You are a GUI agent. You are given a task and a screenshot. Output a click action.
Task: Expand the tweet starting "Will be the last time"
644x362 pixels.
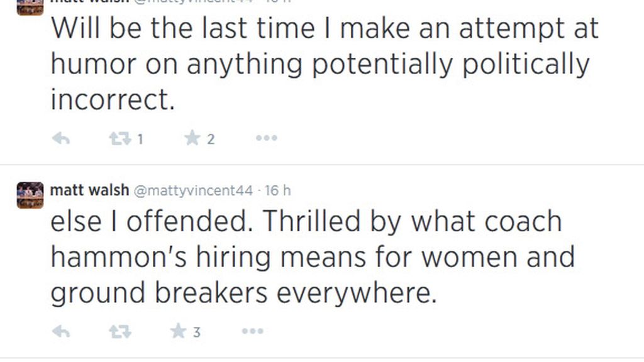(x=325, y=64)
